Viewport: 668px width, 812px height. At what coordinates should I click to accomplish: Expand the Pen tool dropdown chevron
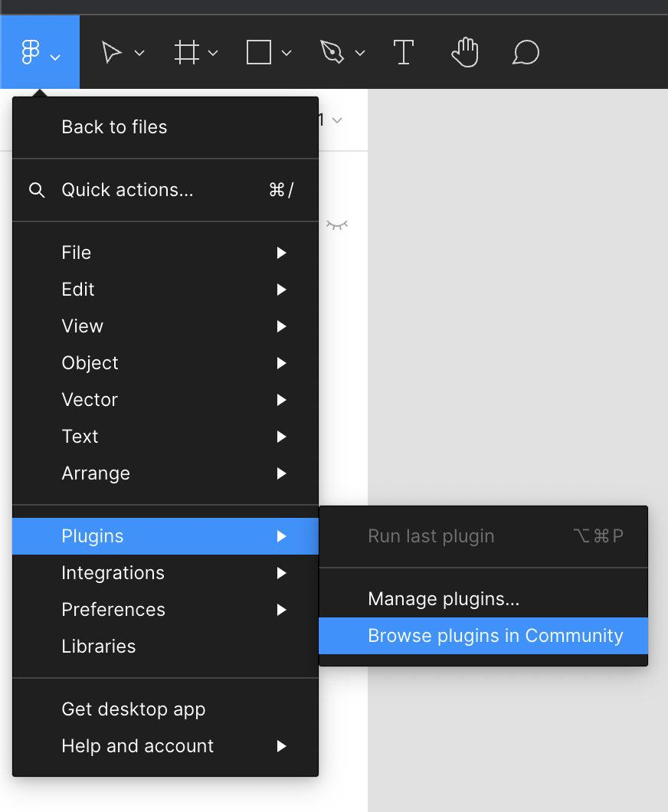[x=360, y=54]
